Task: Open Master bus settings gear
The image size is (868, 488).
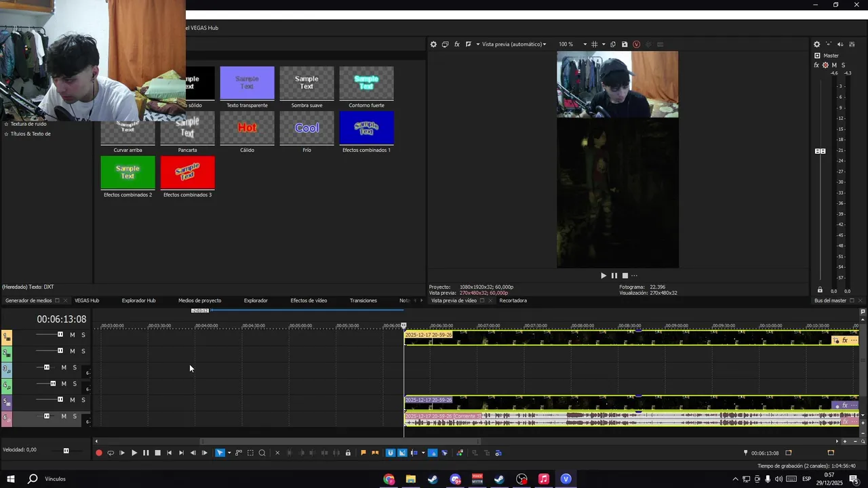Action: click(816, 44)
